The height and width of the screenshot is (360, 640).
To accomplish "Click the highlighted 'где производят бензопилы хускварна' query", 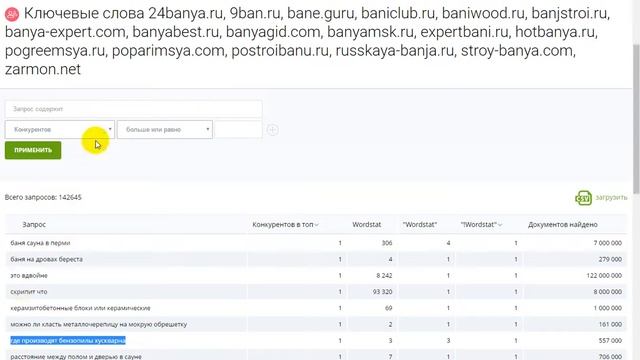I will 68,340.
